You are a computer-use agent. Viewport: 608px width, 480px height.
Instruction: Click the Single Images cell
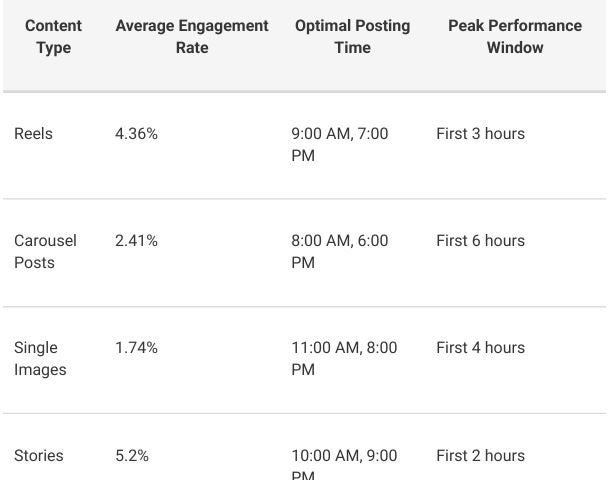click(x=40, y=358)
